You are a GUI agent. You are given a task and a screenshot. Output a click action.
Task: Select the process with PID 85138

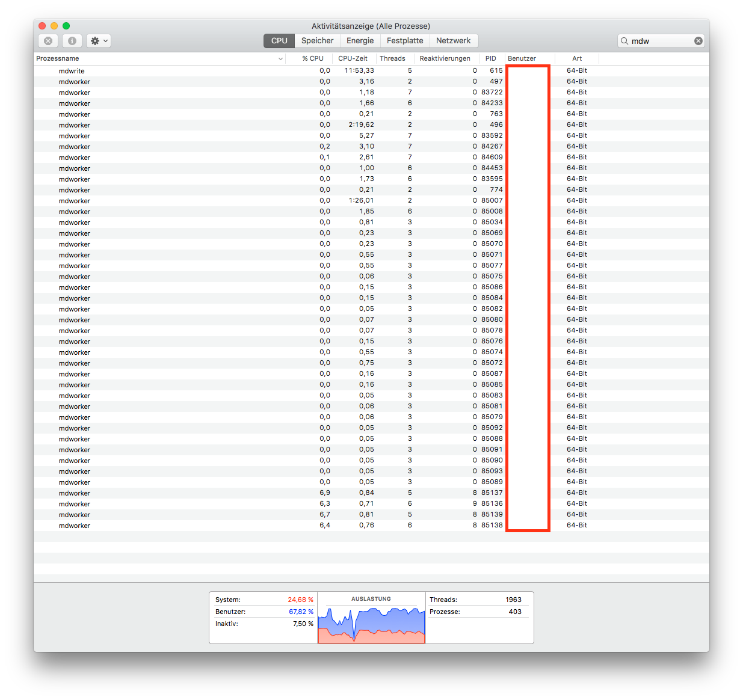click(371, 525)
